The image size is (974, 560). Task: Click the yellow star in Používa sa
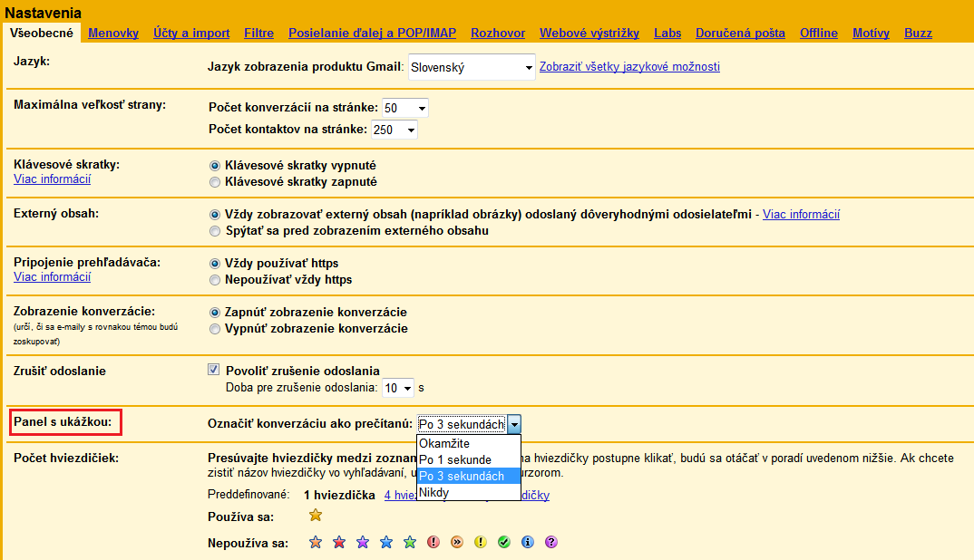[x=316, y=515]
